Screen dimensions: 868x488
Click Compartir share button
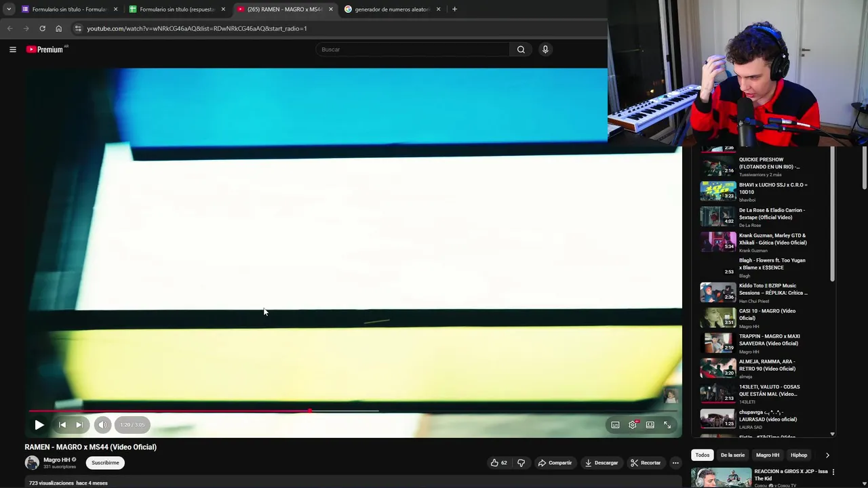555,463
